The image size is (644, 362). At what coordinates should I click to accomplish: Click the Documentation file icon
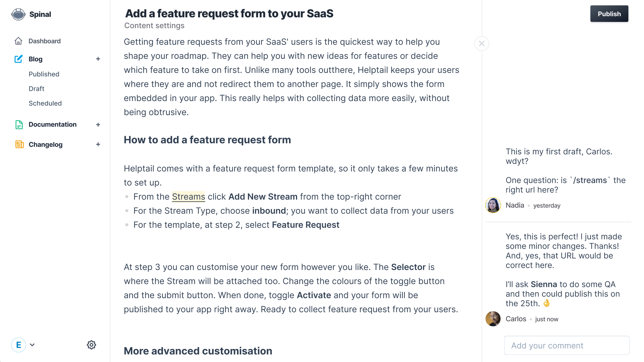click(19, 124)
